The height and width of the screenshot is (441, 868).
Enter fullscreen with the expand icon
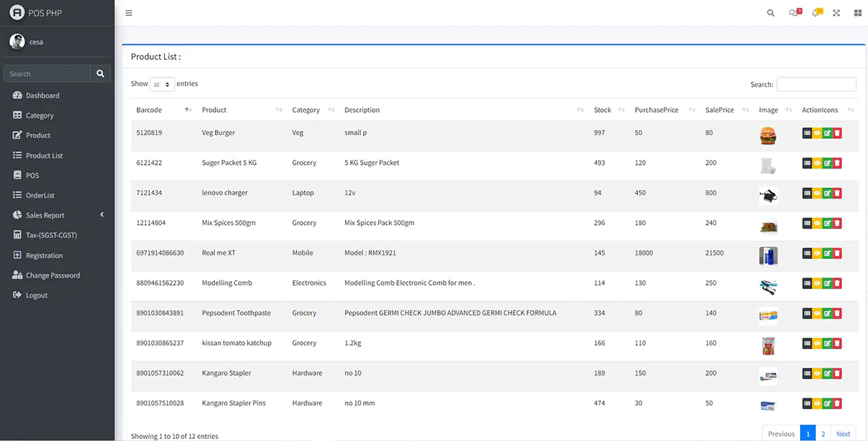pos(836,13)
